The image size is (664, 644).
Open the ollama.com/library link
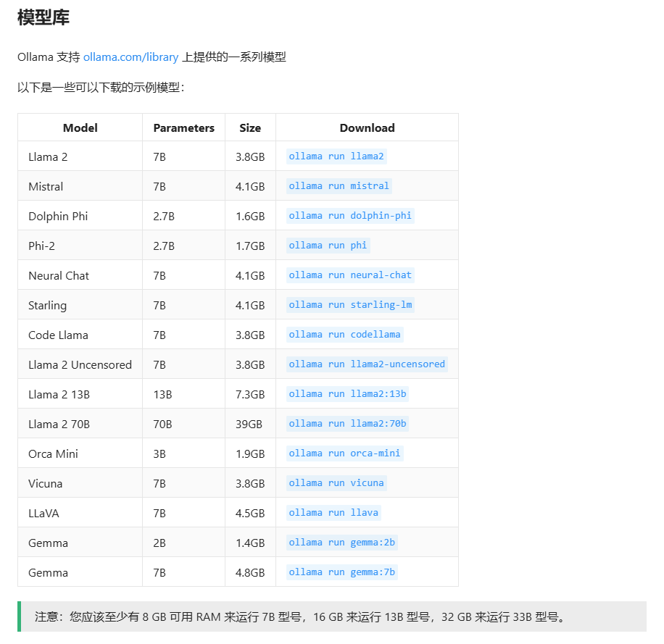[130, 57]
